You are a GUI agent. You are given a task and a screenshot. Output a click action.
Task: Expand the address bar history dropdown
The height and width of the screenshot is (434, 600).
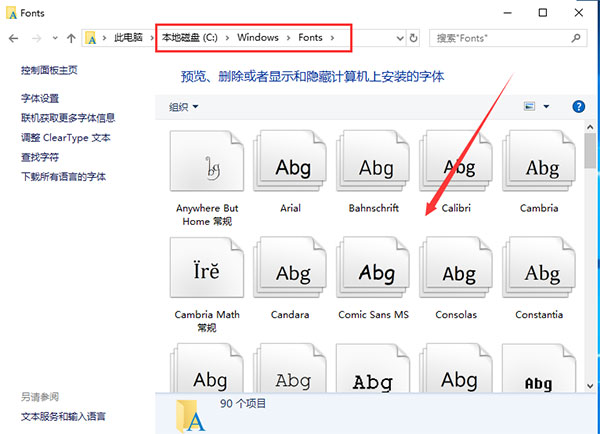tap(400, 38)
